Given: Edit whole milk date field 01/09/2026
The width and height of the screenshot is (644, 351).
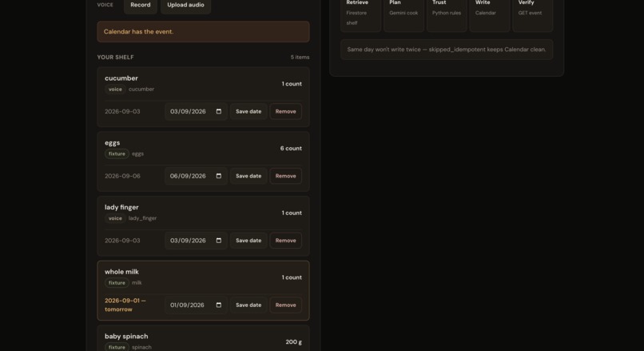Looking at the screenshot, I should pos(196,305).
